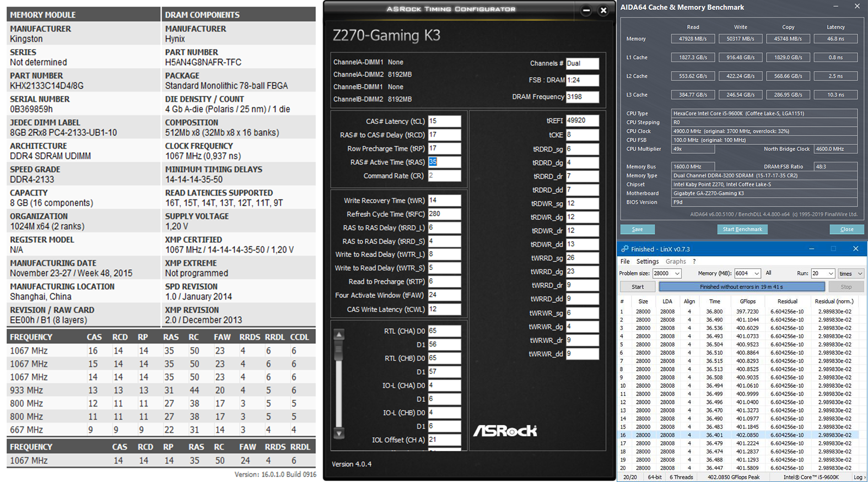Click the Log button in LinX status bar

(x=859, y=477)
